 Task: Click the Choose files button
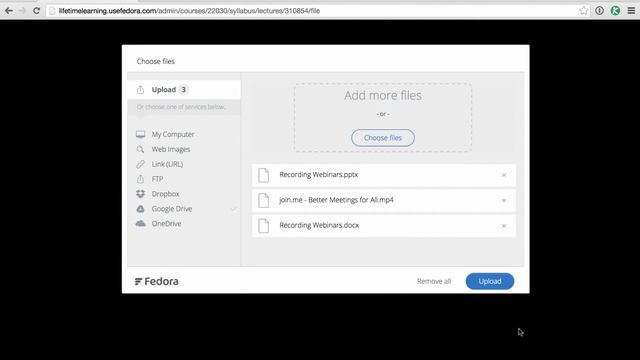click(x=383, y=138)
